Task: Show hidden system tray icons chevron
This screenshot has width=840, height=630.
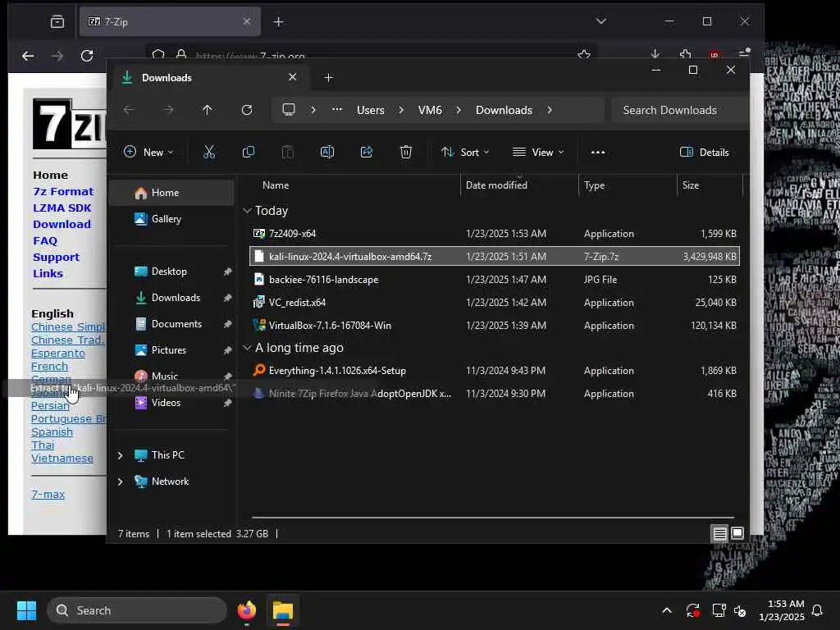Action: coord(667,610)
